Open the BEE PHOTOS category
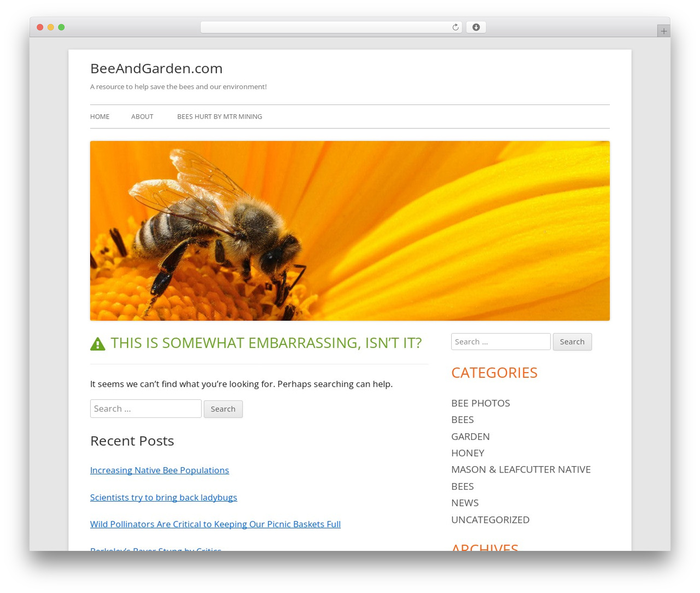 tap(481, 403)
